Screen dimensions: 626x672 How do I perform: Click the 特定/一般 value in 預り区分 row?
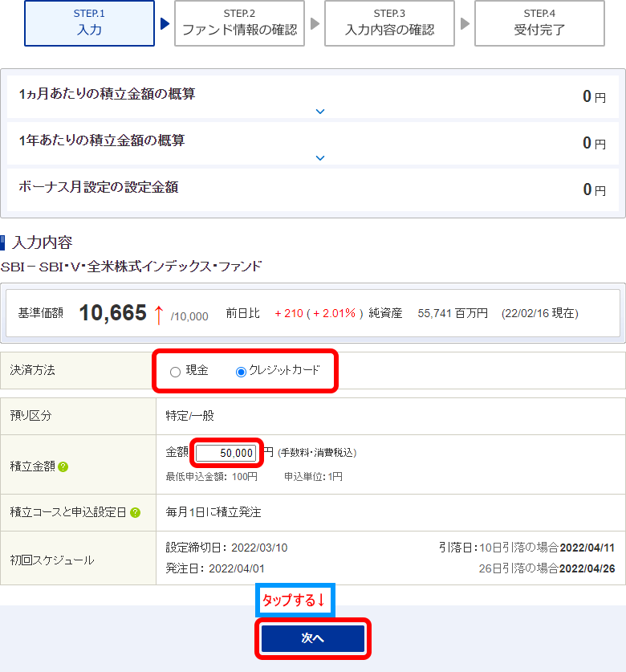tap(190, 416)
